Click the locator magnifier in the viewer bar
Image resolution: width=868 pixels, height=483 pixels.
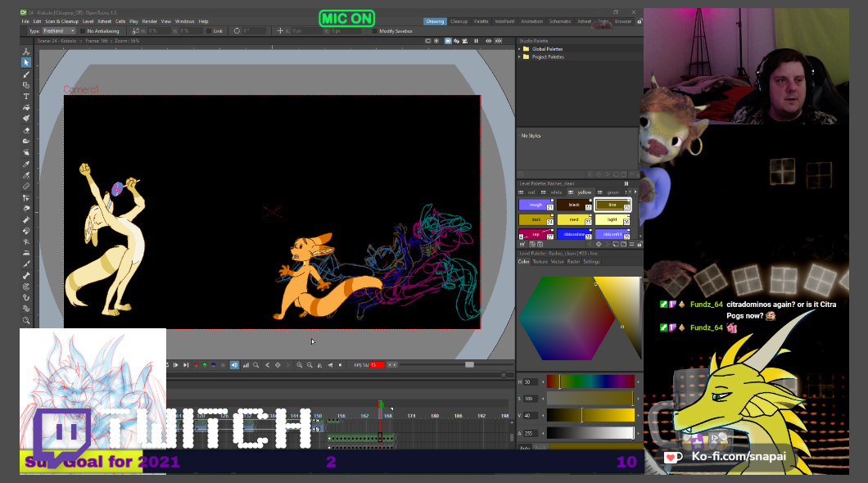255,365
